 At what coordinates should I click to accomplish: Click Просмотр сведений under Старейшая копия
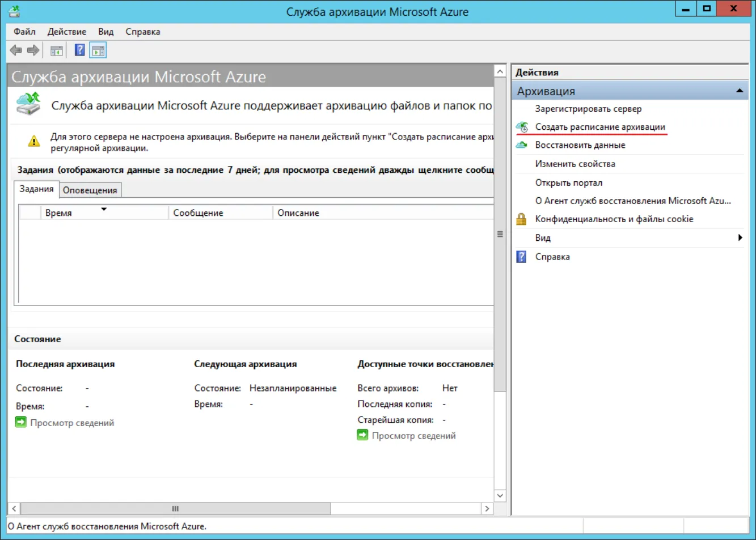pyautogui.click(x=414, y=436)
